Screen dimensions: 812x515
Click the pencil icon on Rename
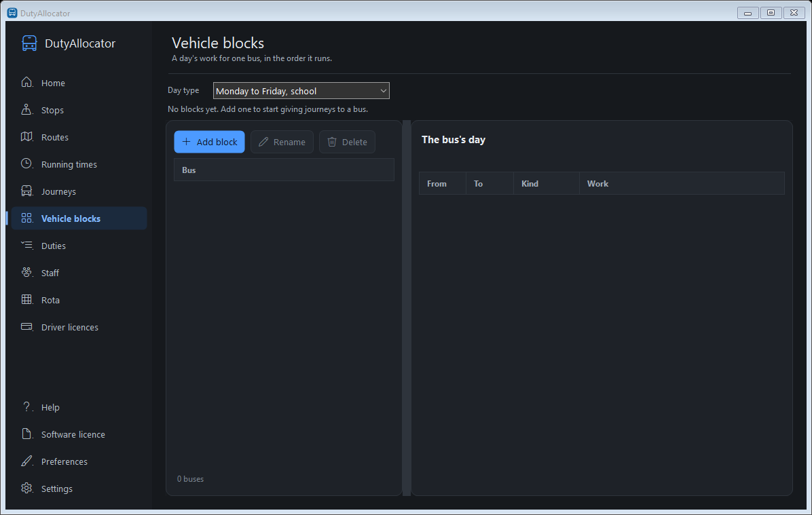point(263,141)
